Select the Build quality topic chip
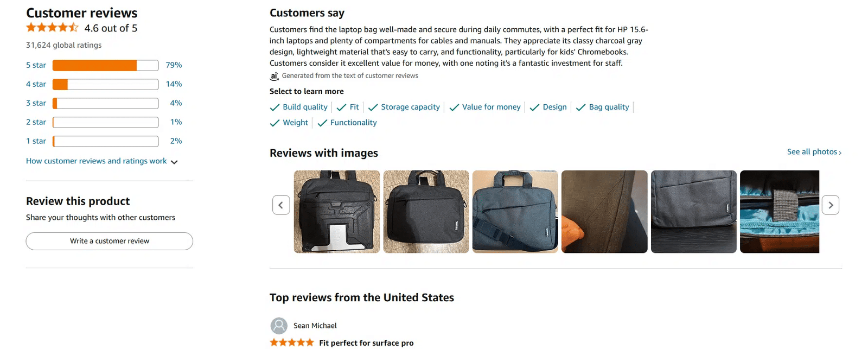 click(299, 107)
